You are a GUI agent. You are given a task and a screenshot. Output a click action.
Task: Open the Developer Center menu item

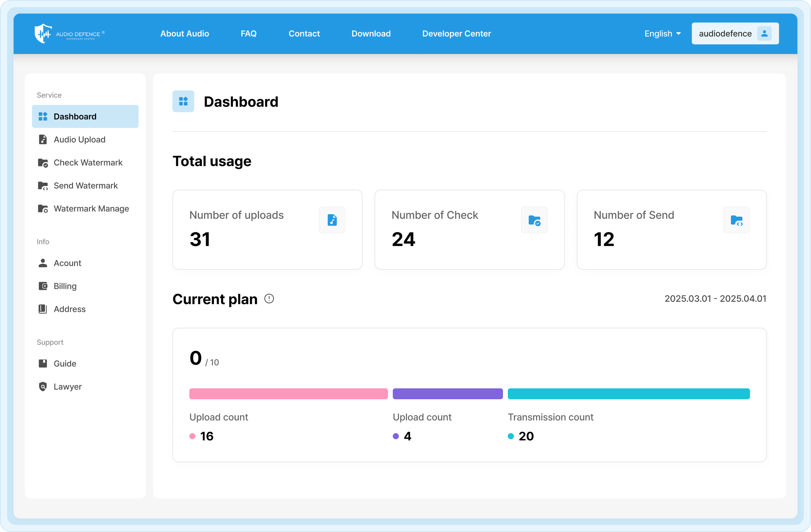click(457, 33)
